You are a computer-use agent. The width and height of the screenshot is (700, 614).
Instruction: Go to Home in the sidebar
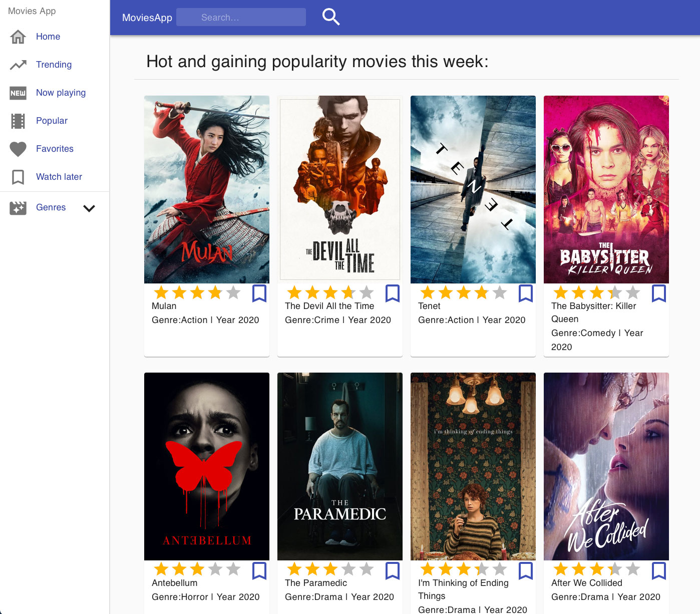48,37
